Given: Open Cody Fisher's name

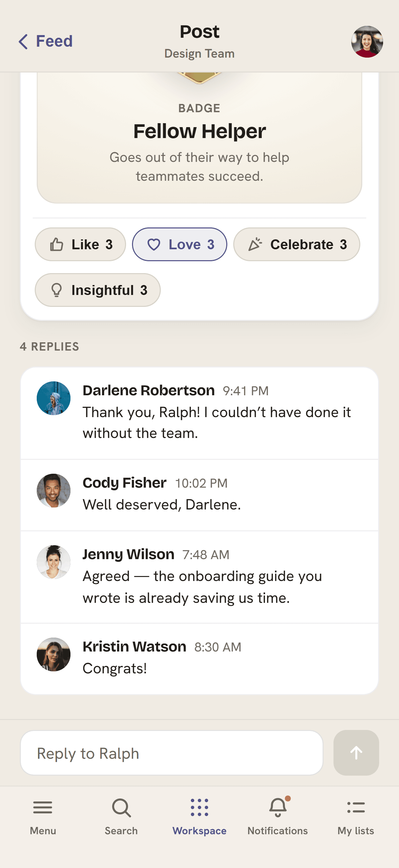Looking at the screenshot, I should point(125,483).
